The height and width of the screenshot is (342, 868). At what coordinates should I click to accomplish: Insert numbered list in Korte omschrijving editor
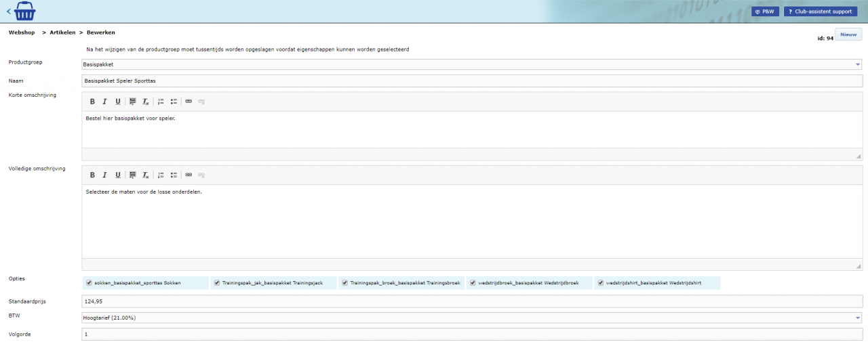point(161,102)
